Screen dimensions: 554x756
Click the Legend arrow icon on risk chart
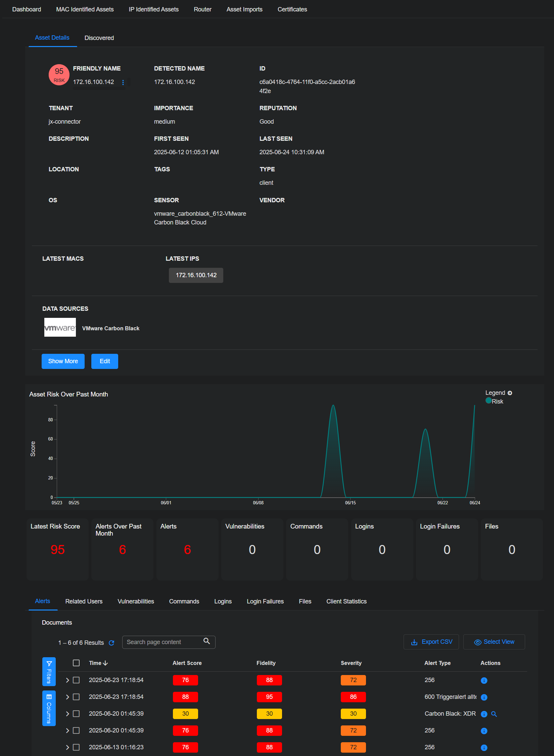tap(510, 393)
